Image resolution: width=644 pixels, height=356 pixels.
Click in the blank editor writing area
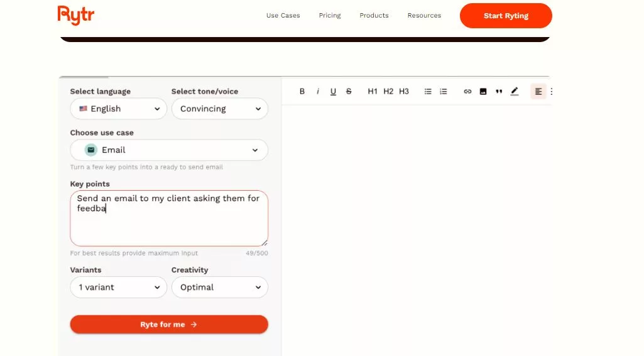[416, 230]
